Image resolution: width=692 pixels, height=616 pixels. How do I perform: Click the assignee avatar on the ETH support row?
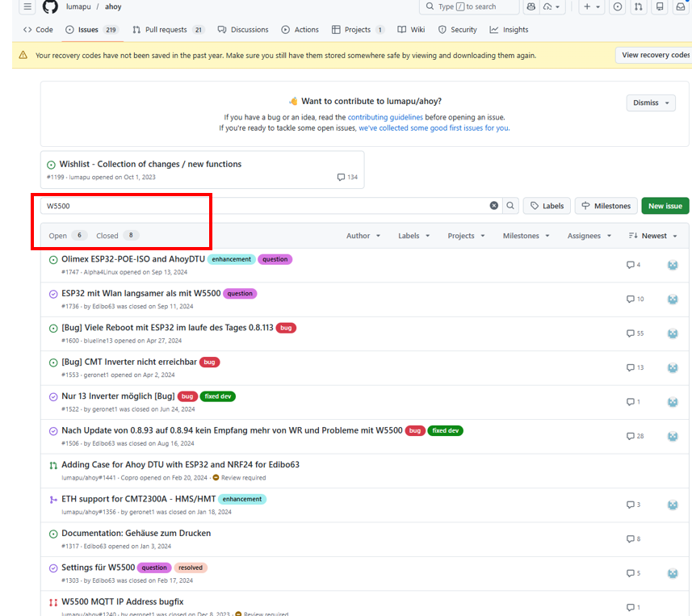tap(673, 505)
